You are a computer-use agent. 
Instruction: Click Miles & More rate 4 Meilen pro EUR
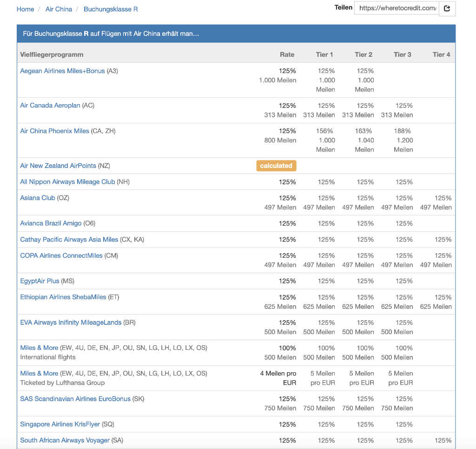278,378
